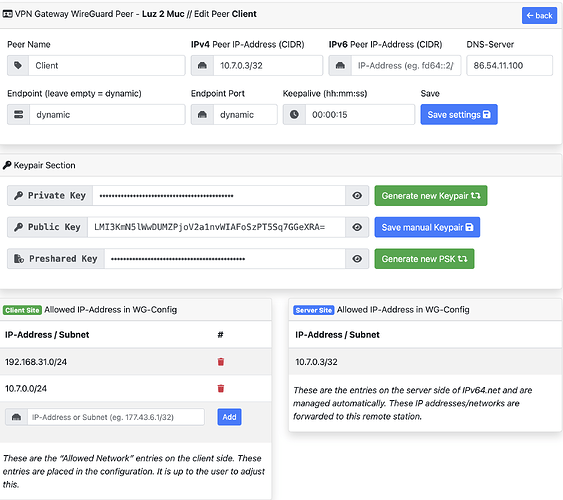Click the network icon beside IPv4 address field

[x=202, y=65]
